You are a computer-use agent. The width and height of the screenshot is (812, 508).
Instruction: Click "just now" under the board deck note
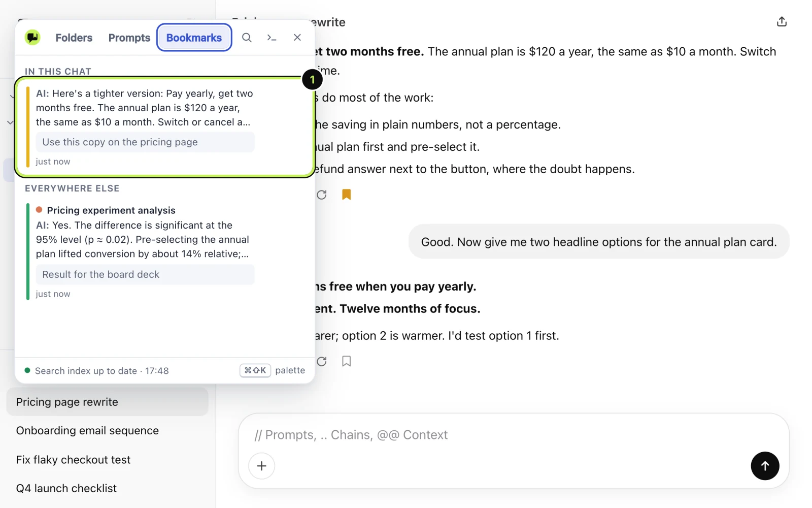point(53,294)
